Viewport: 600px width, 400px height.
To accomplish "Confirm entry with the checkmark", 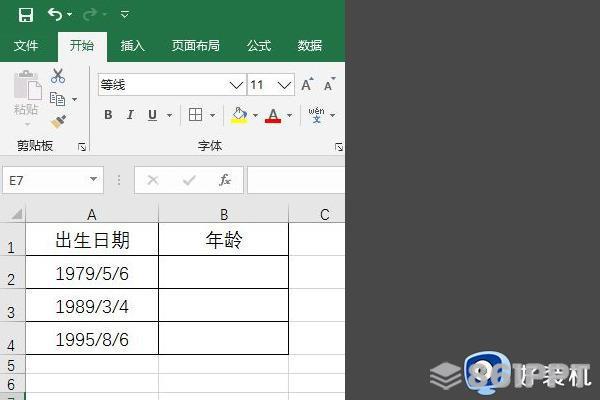I will pos(189,180).
